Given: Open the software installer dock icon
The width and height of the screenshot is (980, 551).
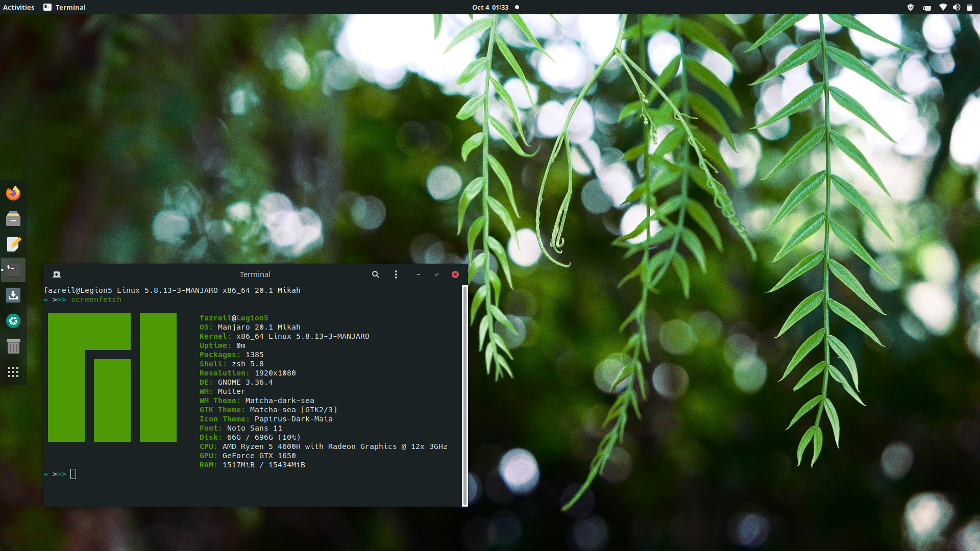Looking at the screenshot, I should [x=13, y=295].
